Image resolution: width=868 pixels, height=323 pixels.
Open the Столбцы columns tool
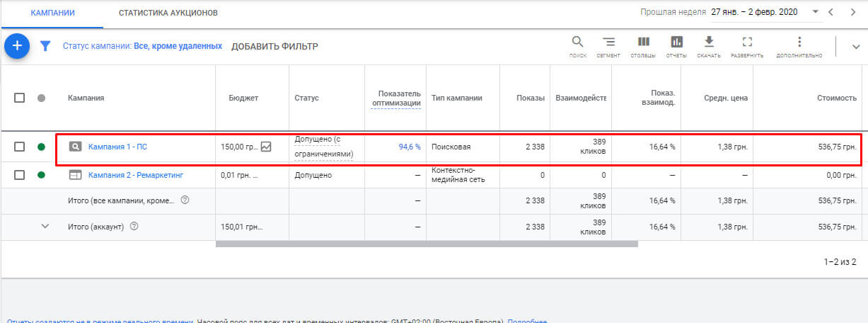pos(643,47)
